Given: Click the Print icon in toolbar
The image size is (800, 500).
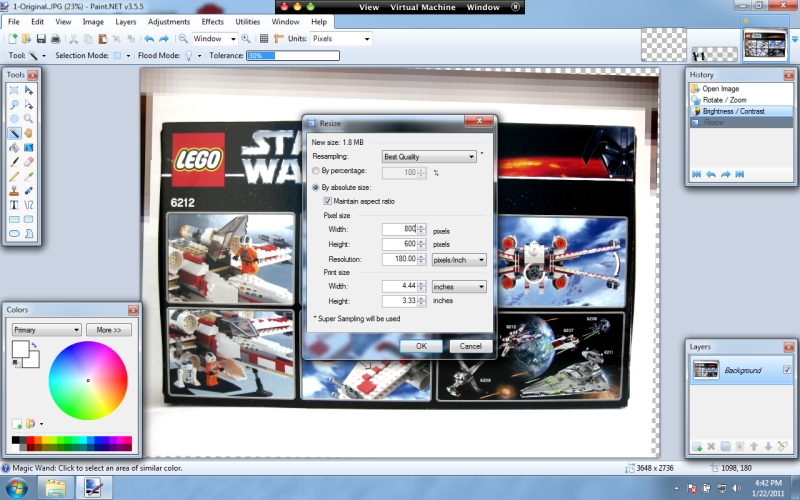Looking at the screenshot, I should [56, 39].
